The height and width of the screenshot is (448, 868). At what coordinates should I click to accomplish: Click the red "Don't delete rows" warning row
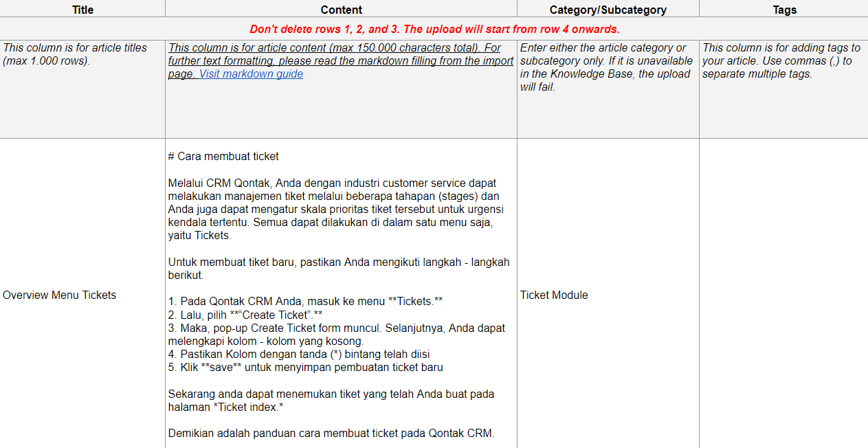coord(434,29)
